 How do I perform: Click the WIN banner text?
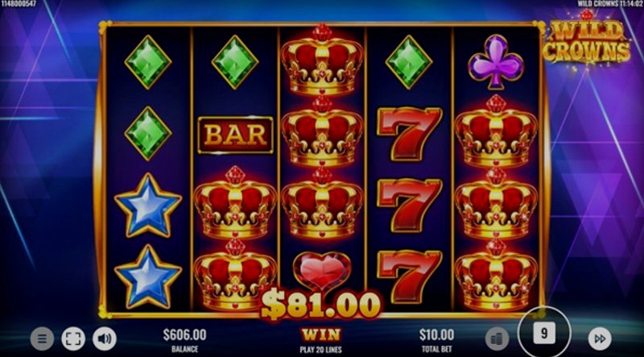click(x=320, y=334)
